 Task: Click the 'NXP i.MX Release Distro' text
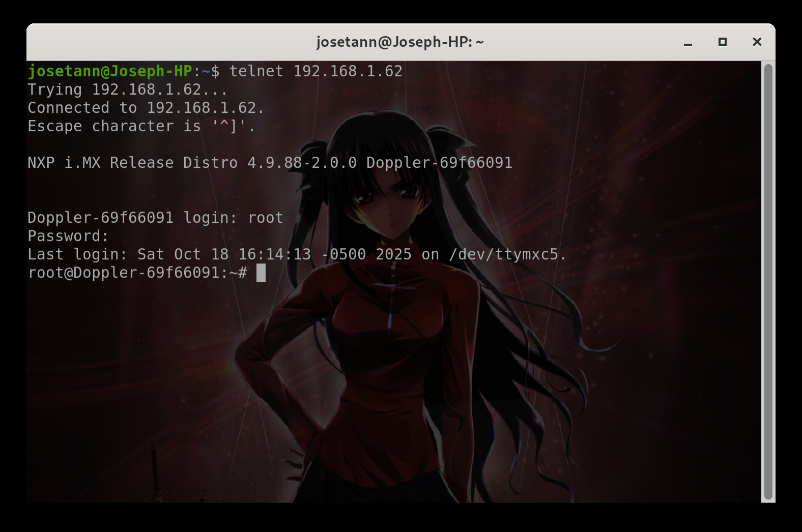[132, 163]
